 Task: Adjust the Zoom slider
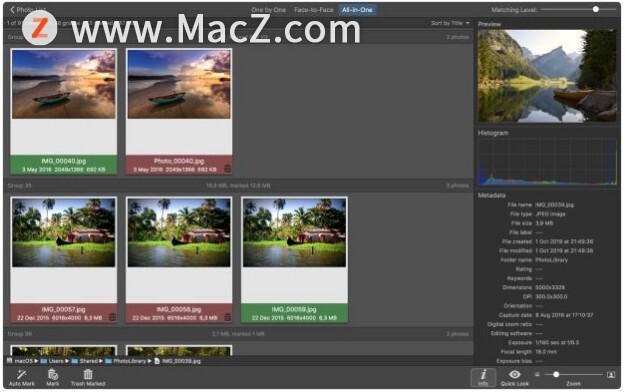pos(574,374)
